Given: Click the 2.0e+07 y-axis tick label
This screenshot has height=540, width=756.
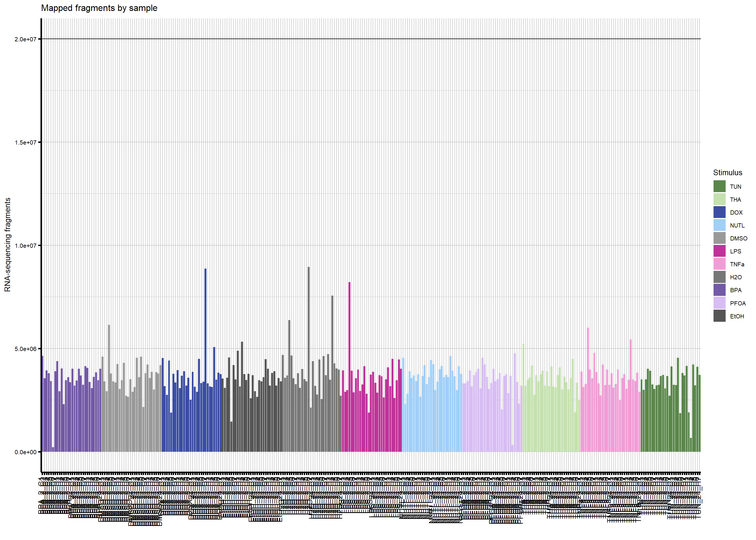Looking at the screenshot, I should pyautogui.click(x=25, y=39).
